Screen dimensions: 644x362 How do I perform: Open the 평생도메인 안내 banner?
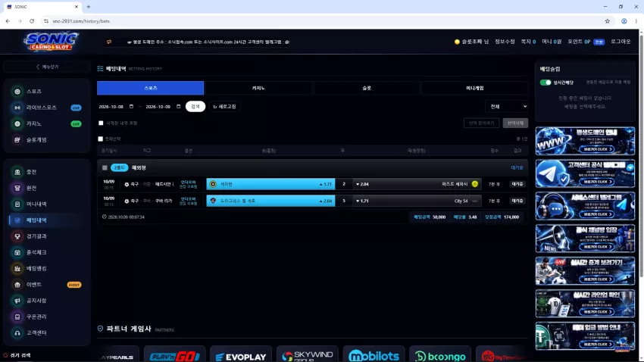pyautogui.click(x=585, y=141)
